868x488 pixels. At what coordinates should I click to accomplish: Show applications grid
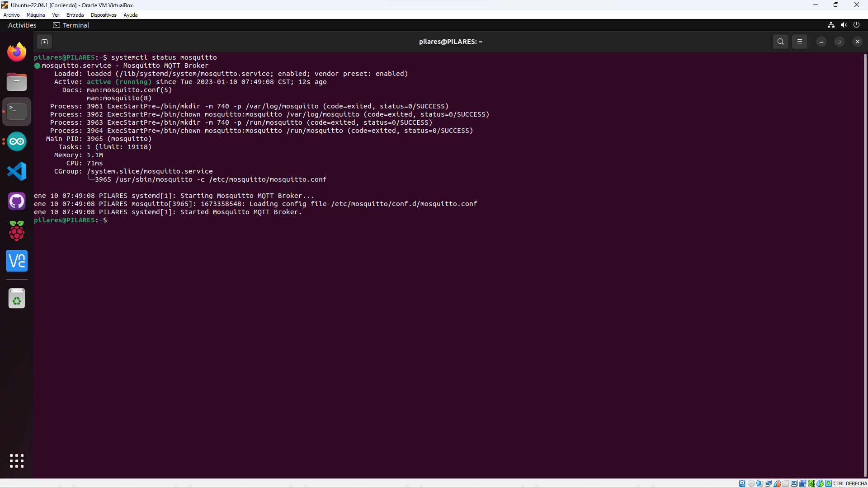pyautogui.click(x=17, y=461)
